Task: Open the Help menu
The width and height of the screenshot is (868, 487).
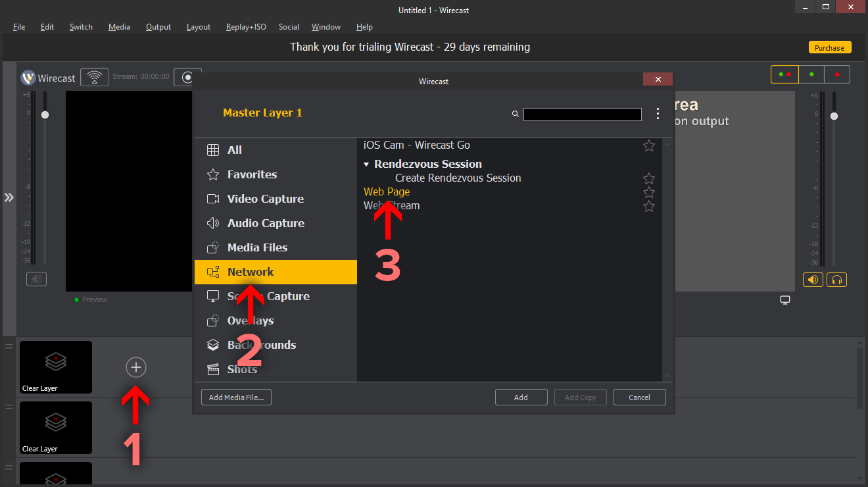Action: (x=364, y=27)
